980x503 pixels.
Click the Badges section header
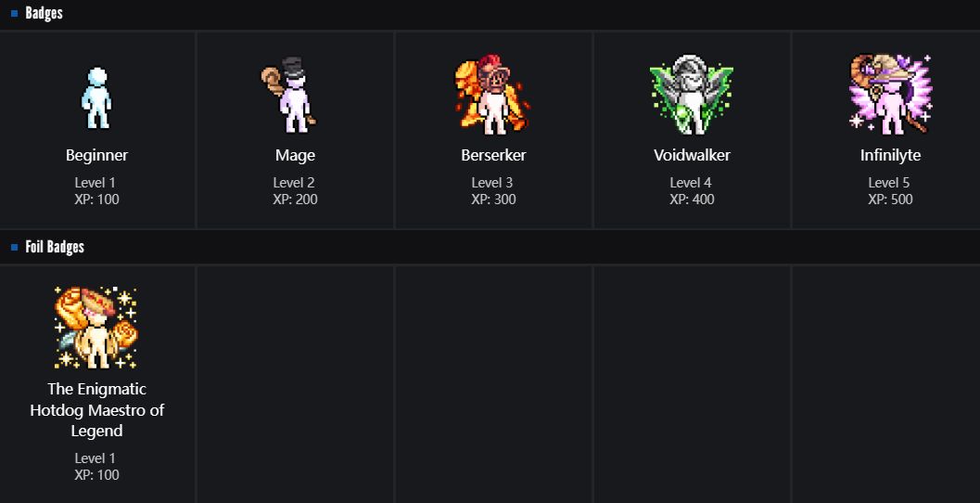(x=44, y=13)
